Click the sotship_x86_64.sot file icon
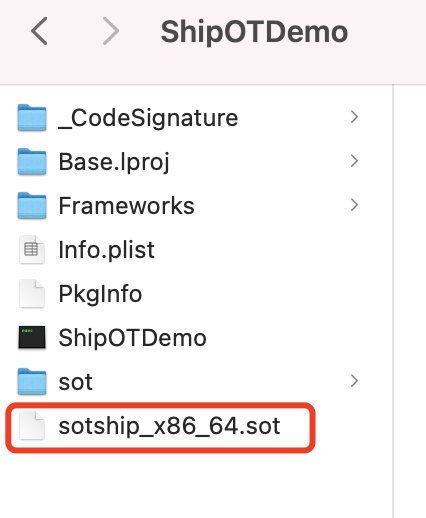 tap(32, 425)
